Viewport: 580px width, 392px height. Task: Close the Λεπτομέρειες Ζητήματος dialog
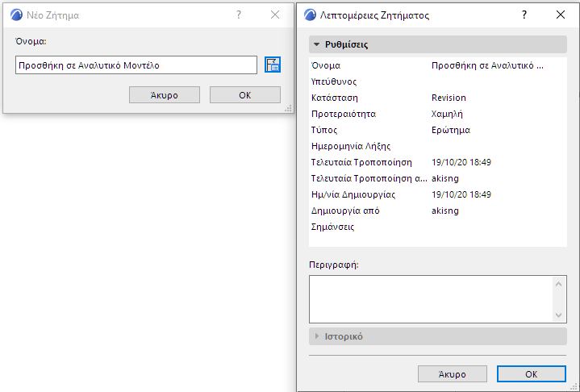(561, 15)
